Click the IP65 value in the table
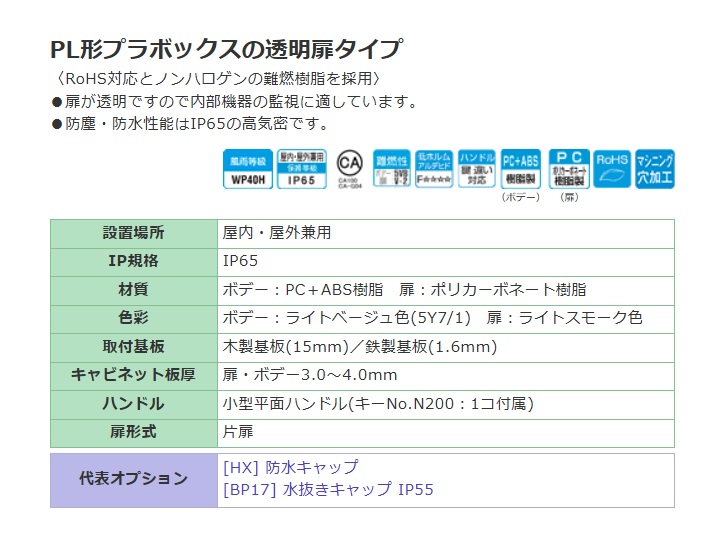Viewport: 723px width, 560px height. (446, 262)
